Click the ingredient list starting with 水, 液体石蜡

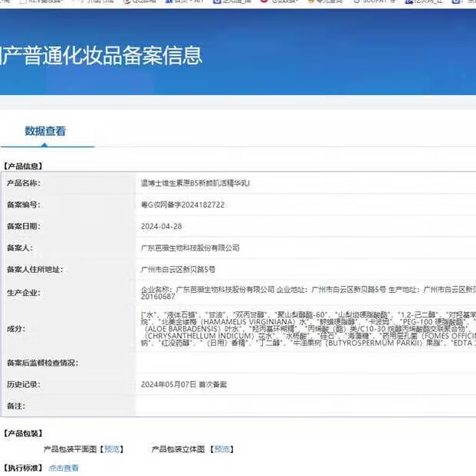[308, 329]
